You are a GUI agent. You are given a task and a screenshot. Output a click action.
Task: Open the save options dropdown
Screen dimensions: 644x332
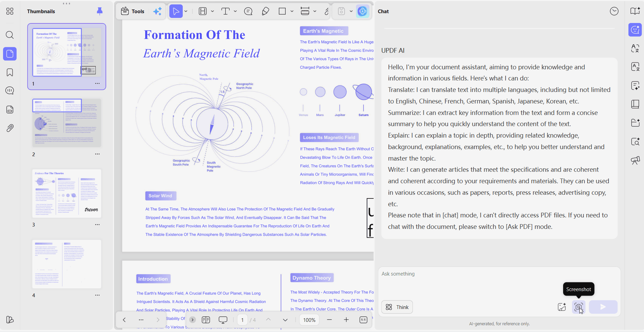coord(351,11)
